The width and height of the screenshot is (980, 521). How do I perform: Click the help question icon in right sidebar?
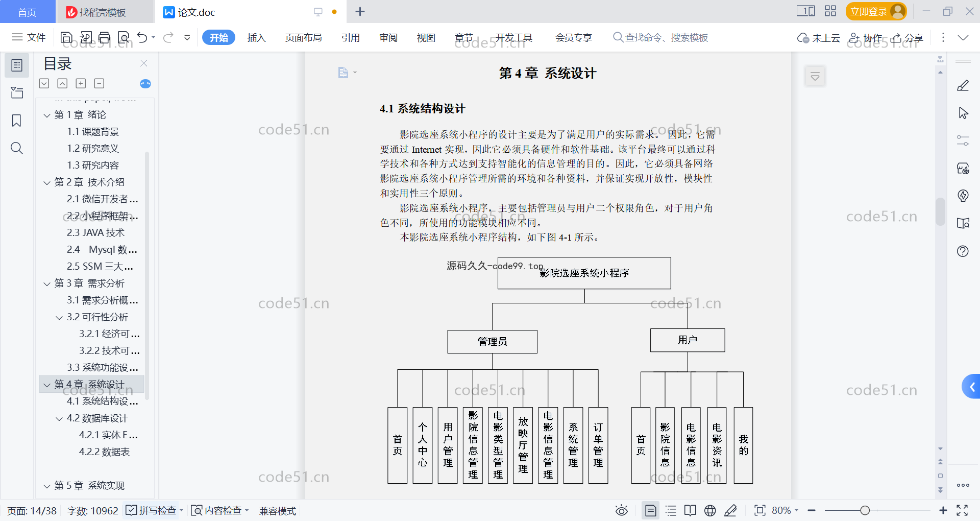pyautogui.click(x=963, y=251)
